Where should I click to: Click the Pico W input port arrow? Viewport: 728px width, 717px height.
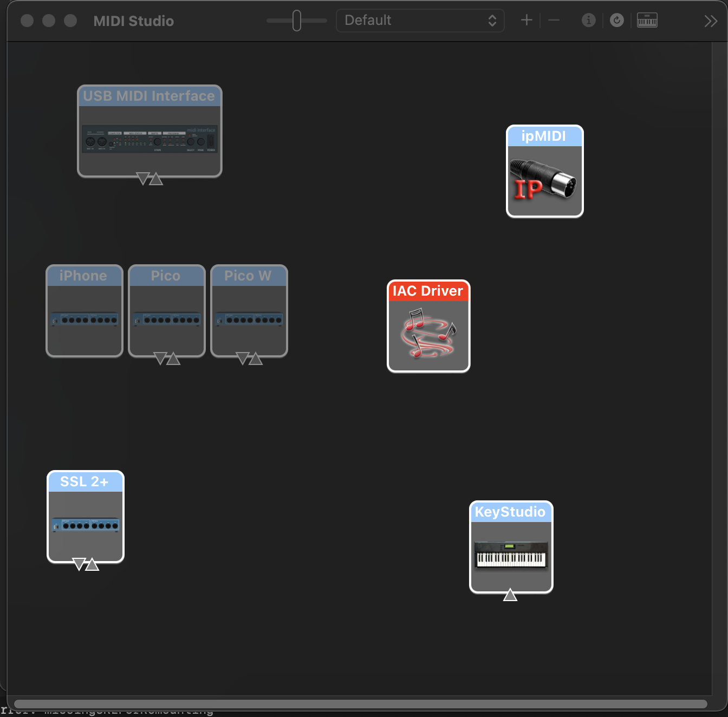click(x=243, y=358)
